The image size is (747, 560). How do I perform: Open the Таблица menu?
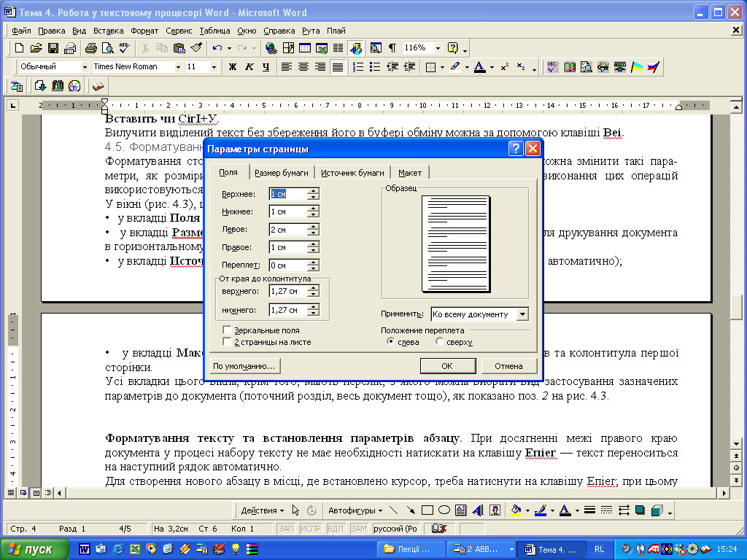[214, 31]
